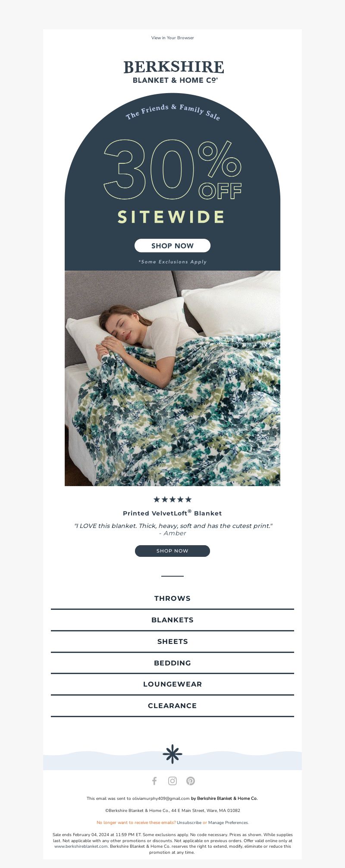Open the THROWS category
Screen dimensions: 345x868
click(172, 598)
